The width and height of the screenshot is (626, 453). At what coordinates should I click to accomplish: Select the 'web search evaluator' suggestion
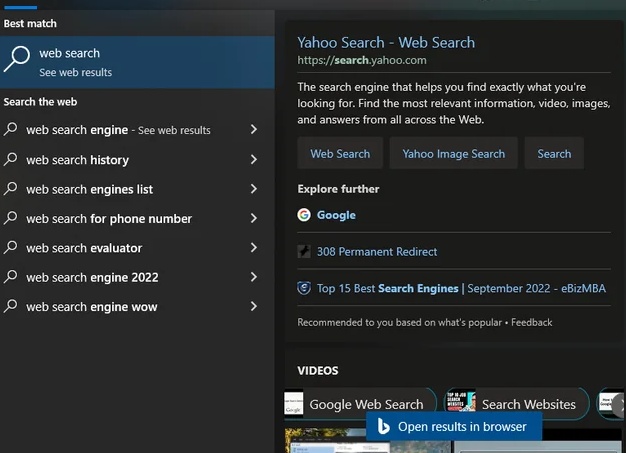tap(137, 248)
